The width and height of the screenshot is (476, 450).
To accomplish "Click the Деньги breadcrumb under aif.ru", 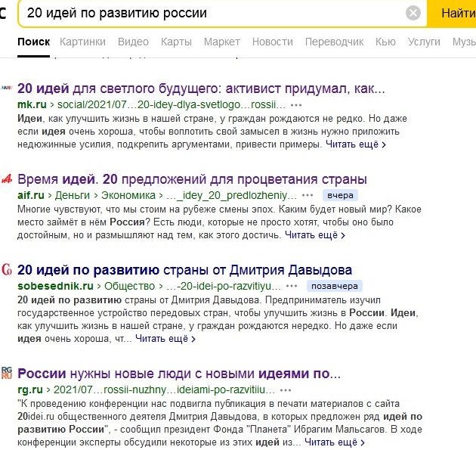I will click(x=73, y=195).
